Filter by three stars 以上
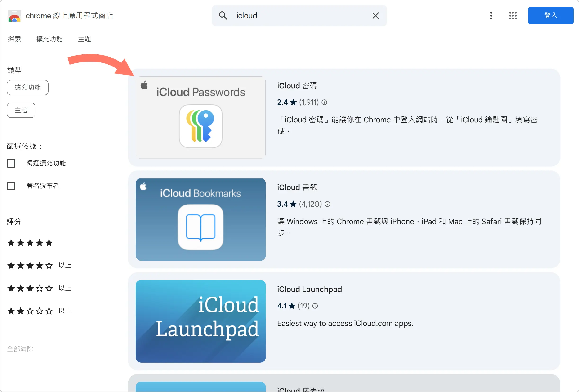The image size is (579, 392). [39, 288]
